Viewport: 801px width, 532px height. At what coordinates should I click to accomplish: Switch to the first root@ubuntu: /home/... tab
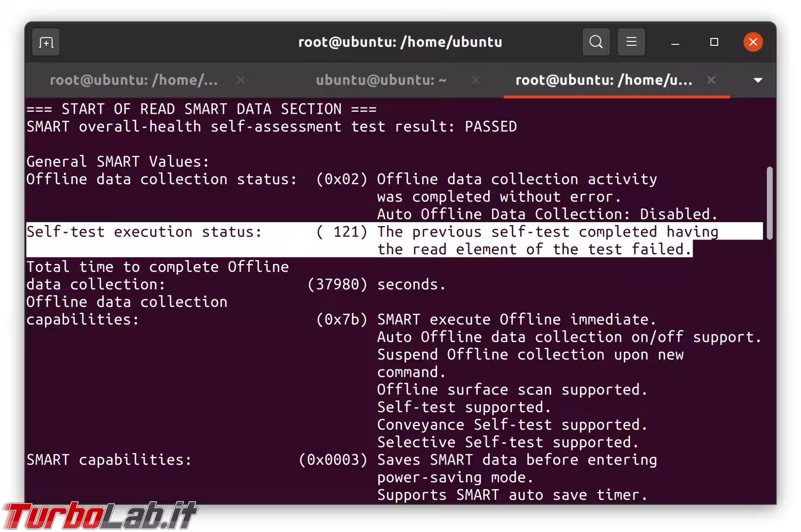(x=133, y=80)
